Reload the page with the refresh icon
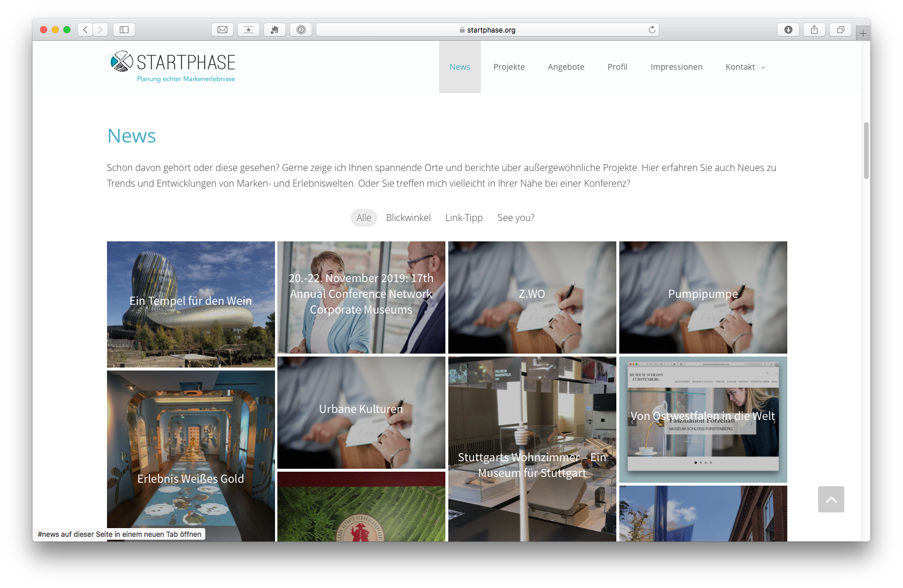The width and height of the screenshot is (903, 588). click(x=652, y=30)
